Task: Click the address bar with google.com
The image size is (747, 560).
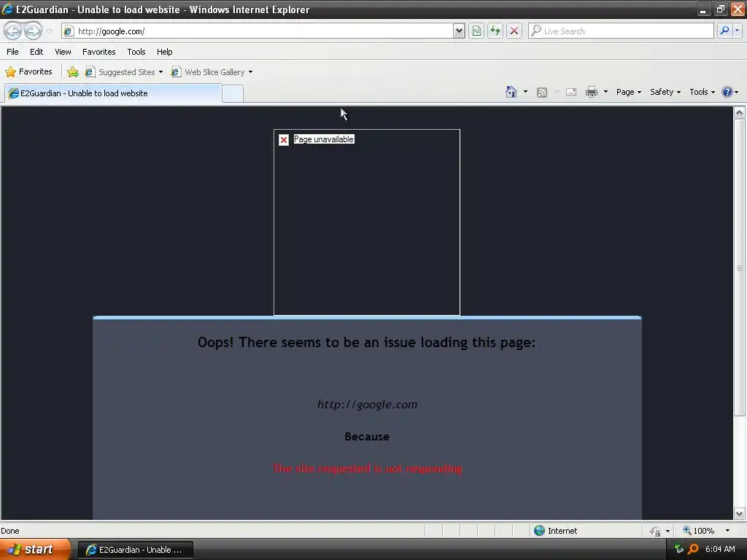Action: [x=258, y=31]
